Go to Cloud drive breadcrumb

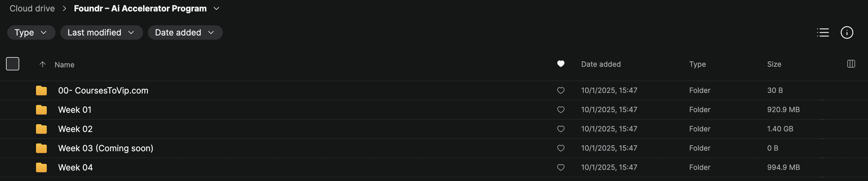tap(32, 8)
